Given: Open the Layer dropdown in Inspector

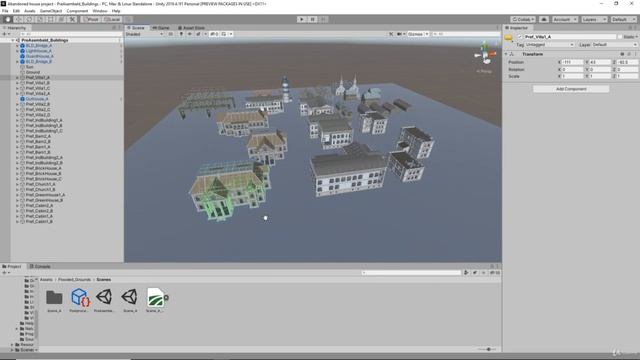Looking at the screenshot, I should 615,44.
